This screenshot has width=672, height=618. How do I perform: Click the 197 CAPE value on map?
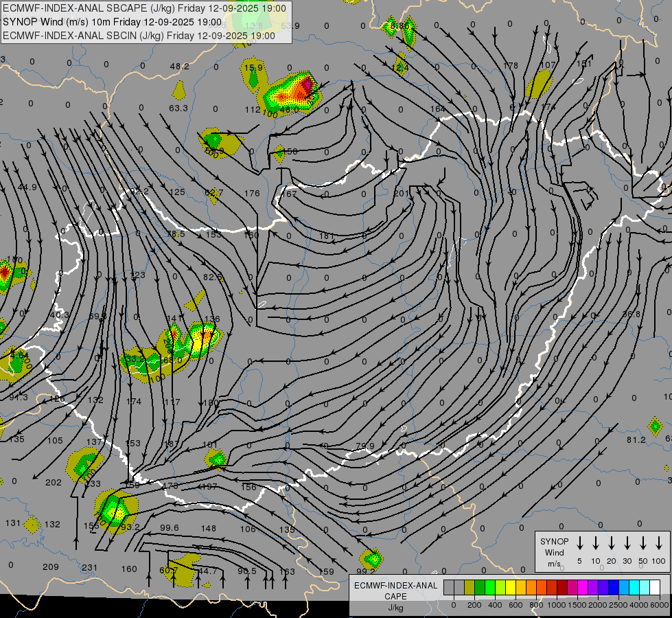coord(209,487)
